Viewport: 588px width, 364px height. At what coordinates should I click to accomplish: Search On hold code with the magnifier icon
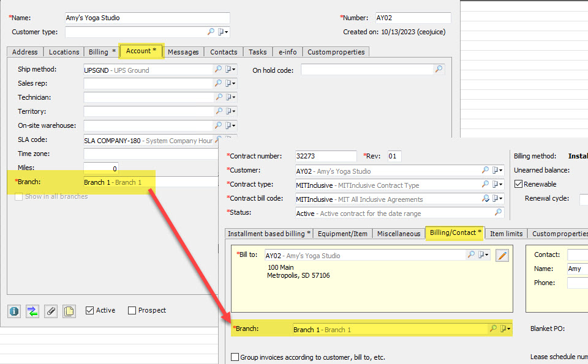pos(439,69)
